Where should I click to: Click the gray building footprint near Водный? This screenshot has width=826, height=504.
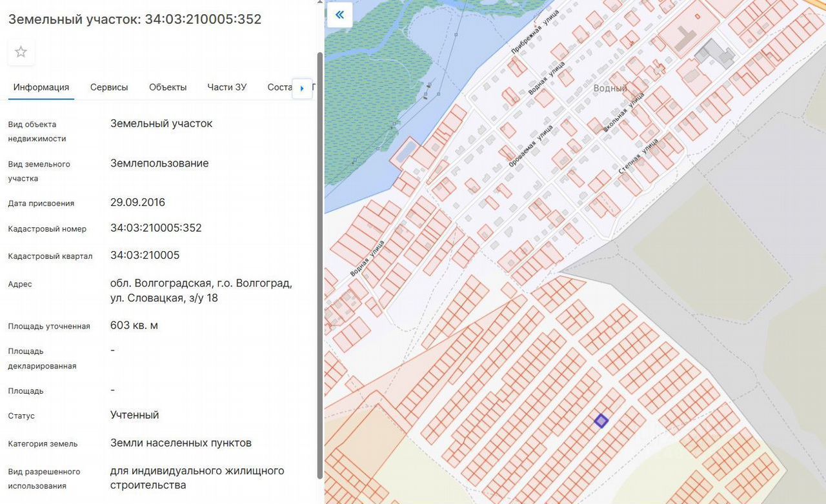[x=717, y=53]
